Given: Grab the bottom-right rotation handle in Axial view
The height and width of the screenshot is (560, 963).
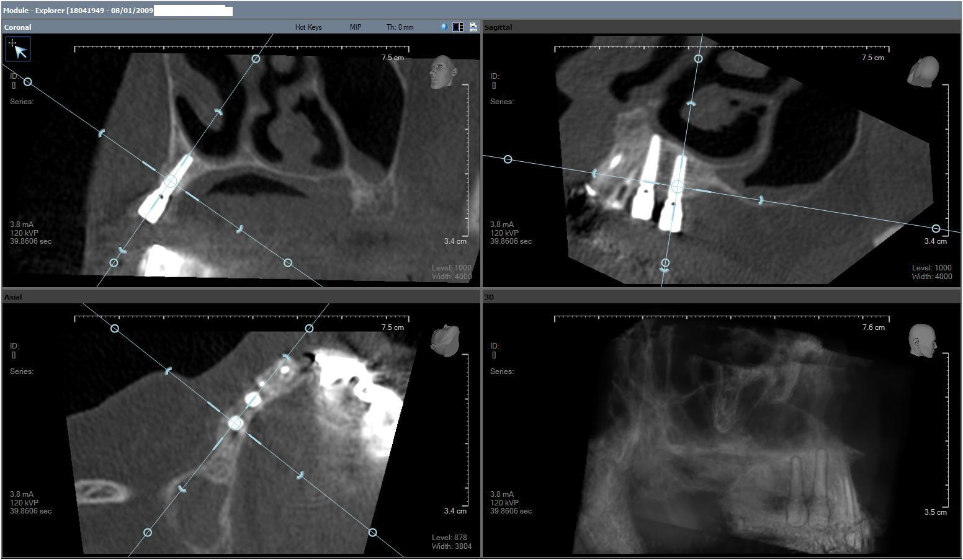Looking at the screenshot, I should (x=372, y=532).
